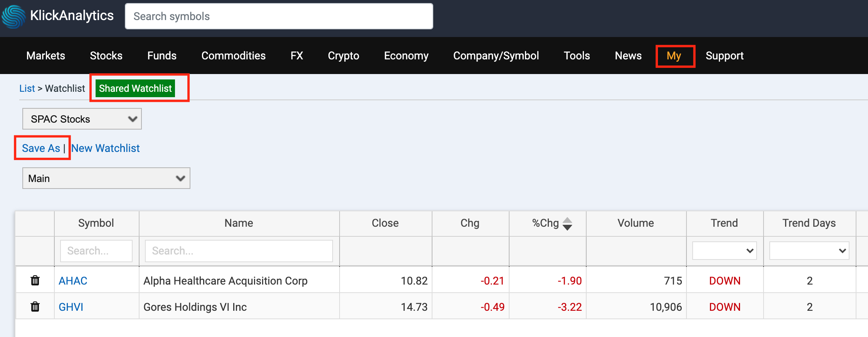Click the 14.73 close value
Screen dimensions: 868x337
(414, 307)
